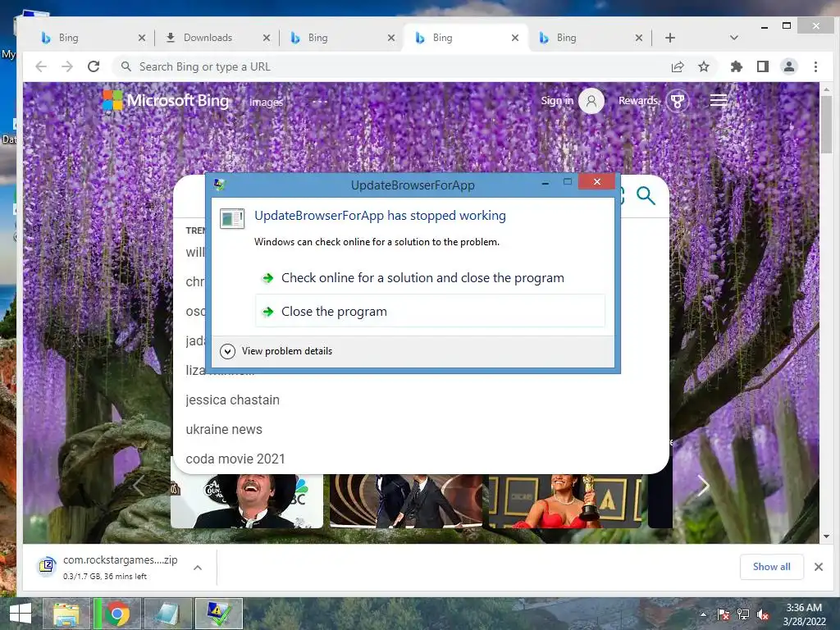The height and width of the screenshot is (630, 840).
Task: Open the laughing man in hat news thumbnail
Action: coord(247,501)
